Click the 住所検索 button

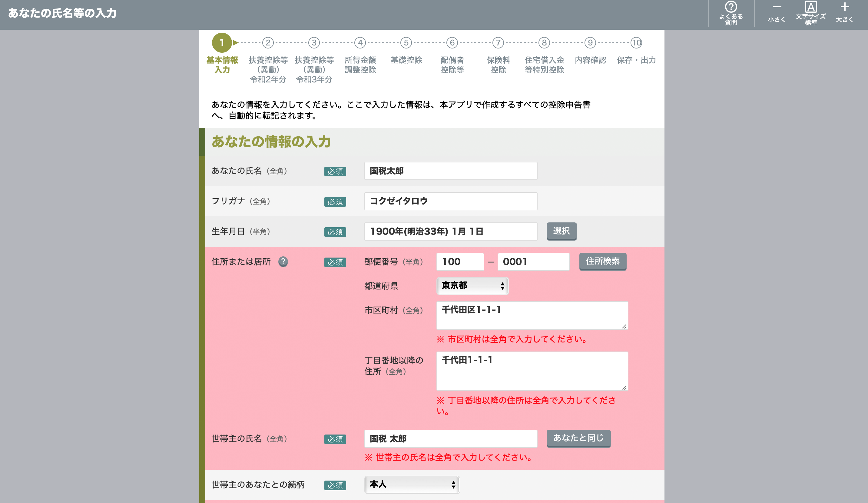tap(602, 261)
